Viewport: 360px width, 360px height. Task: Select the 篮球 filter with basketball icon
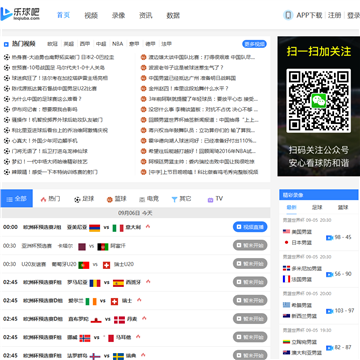[x=117, y=199]
